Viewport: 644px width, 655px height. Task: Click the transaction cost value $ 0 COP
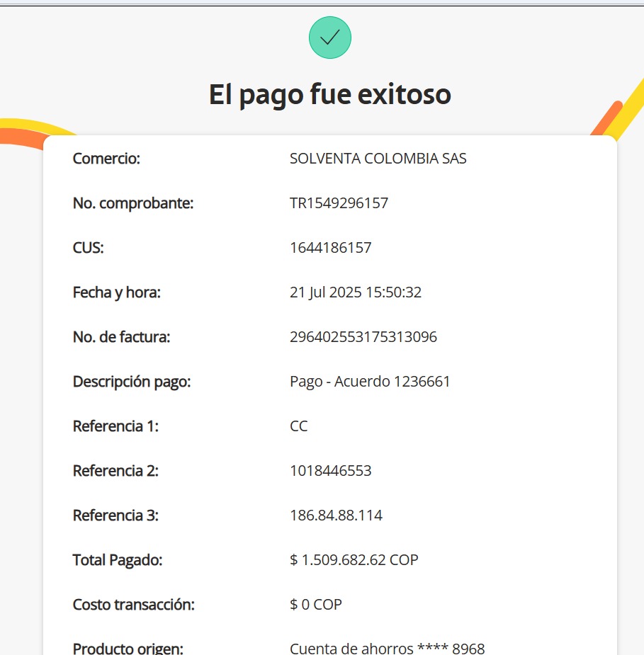coord(315,605)
